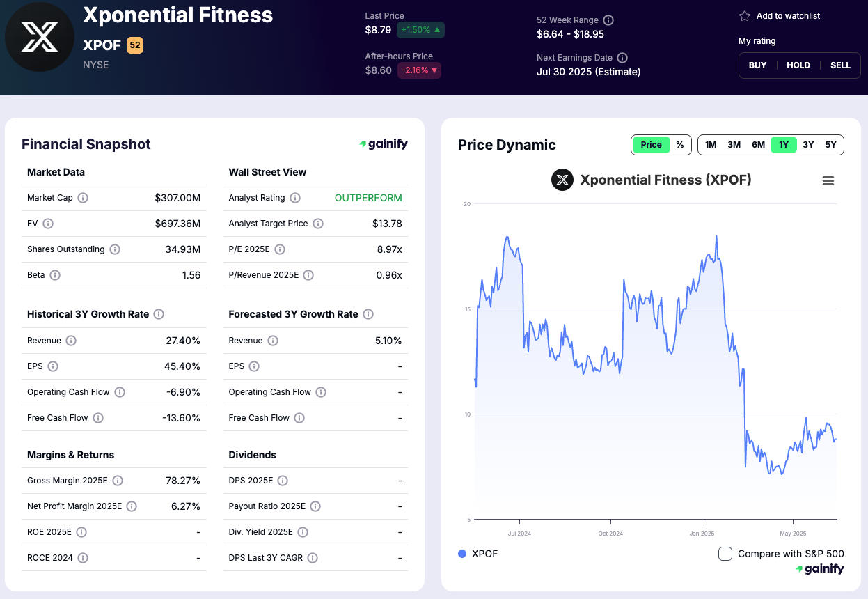
Task: Click the Jul 30 2025 (Estimate) earnings date
Action: (588, 72)
